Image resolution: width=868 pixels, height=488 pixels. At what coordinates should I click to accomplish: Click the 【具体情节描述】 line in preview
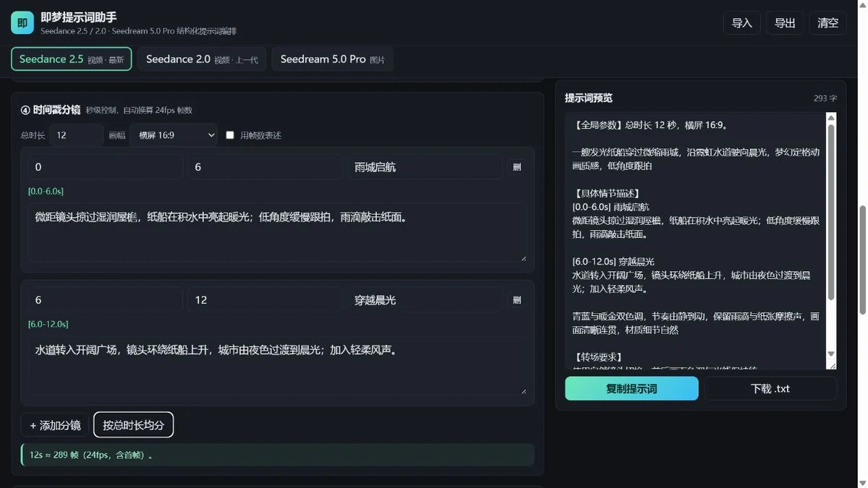pos(606,194)
